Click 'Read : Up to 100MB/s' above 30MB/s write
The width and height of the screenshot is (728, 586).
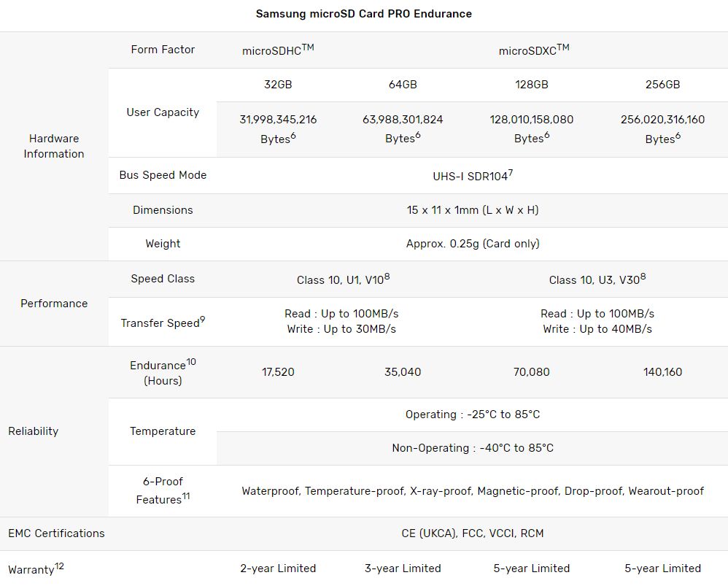click(341, 314)
